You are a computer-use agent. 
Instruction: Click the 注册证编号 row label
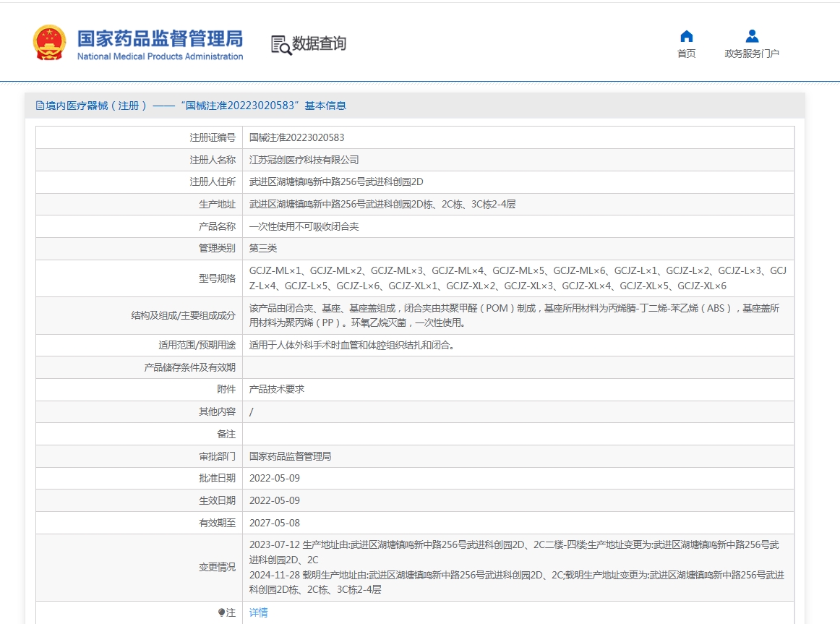[213, 137]
